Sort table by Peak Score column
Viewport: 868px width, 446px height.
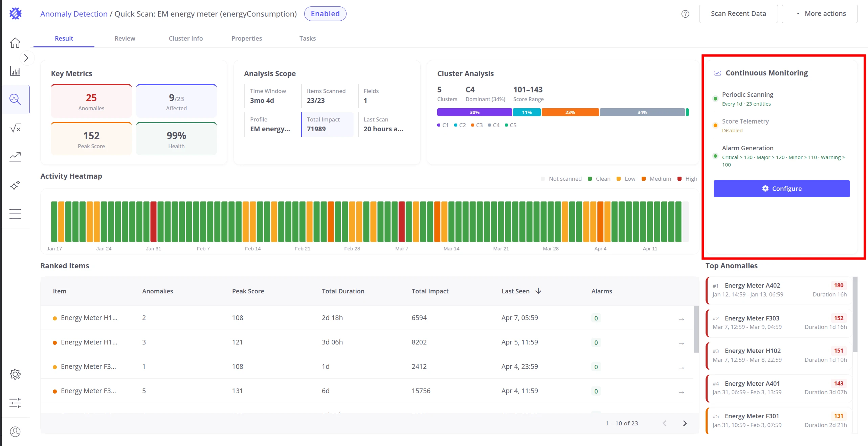point(248,291)
